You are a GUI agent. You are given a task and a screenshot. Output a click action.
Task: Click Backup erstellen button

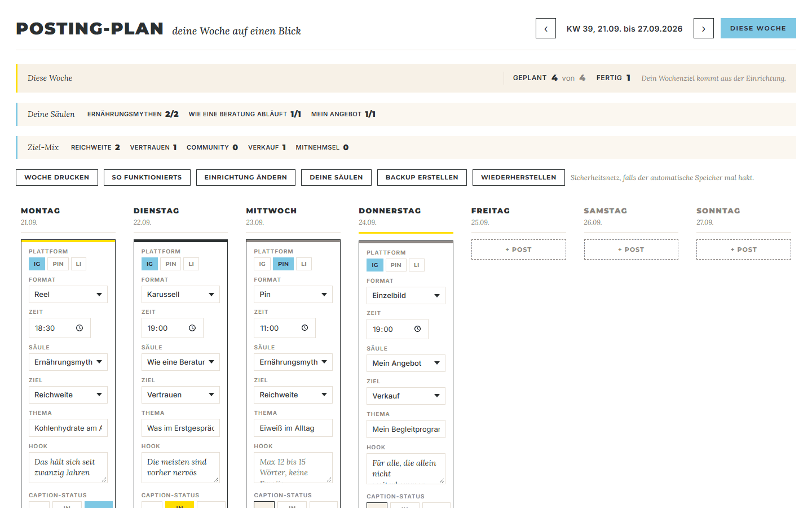[x=422, y=177]
